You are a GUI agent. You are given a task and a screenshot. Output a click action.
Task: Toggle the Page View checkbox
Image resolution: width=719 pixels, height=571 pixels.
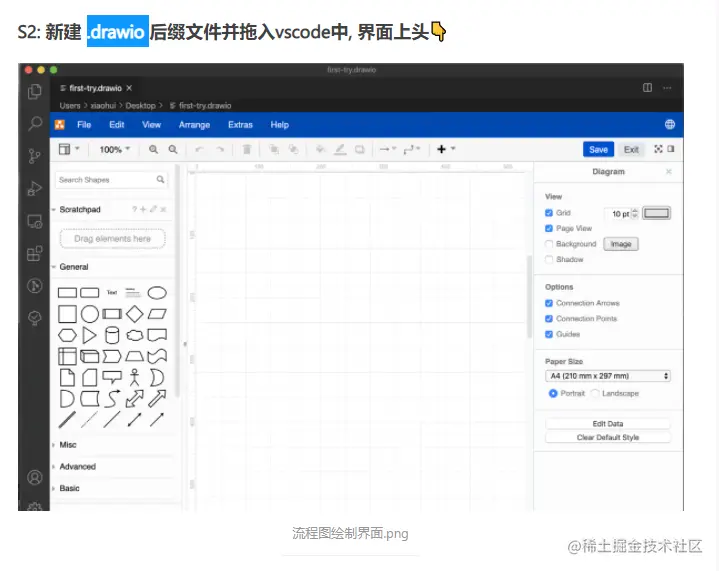tap(549, 228)
